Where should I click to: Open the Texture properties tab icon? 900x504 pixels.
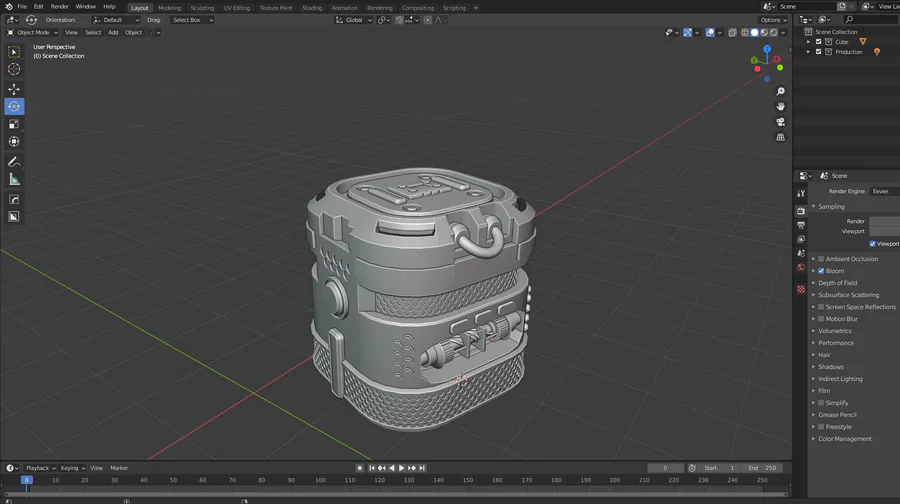pos(801,289)
